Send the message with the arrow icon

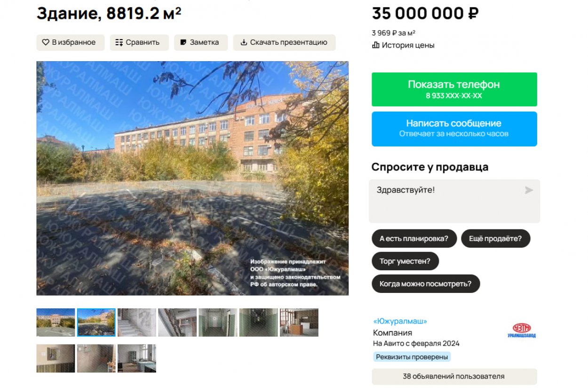[529, 190]
